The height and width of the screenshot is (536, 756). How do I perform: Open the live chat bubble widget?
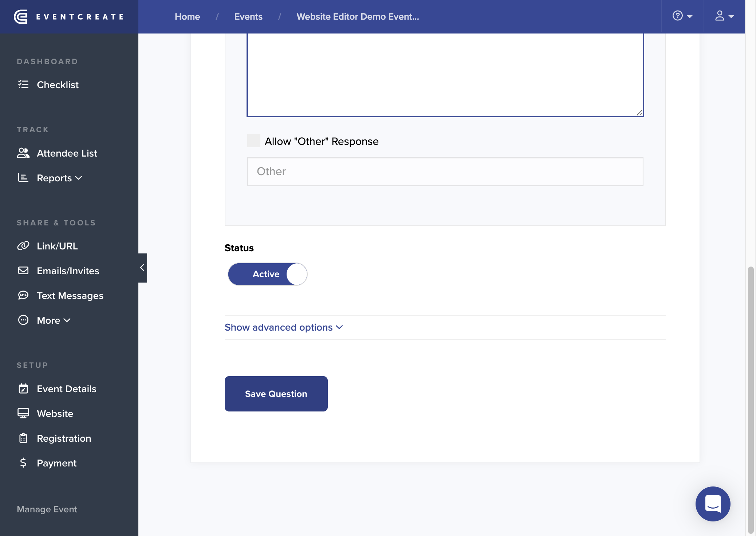[713, 504]
